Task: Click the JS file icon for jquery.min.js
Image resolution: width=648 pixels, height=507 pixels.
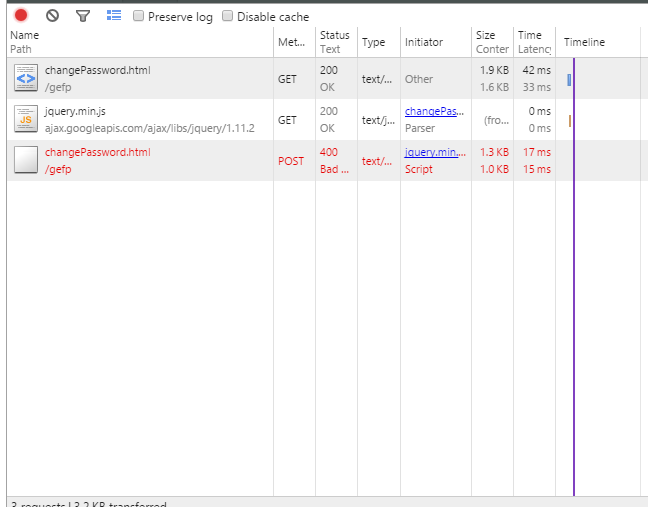Action: (26, 120)
